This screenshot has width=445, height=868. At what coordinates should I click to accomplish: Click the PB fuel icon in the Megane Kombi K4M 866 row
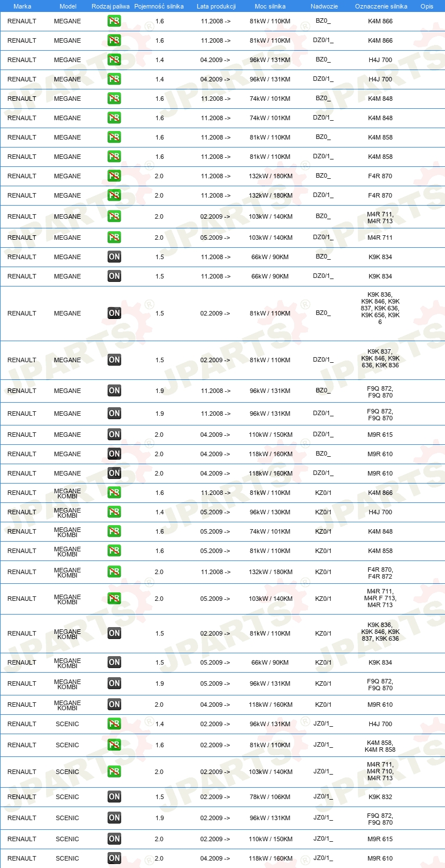pos(114,493)
